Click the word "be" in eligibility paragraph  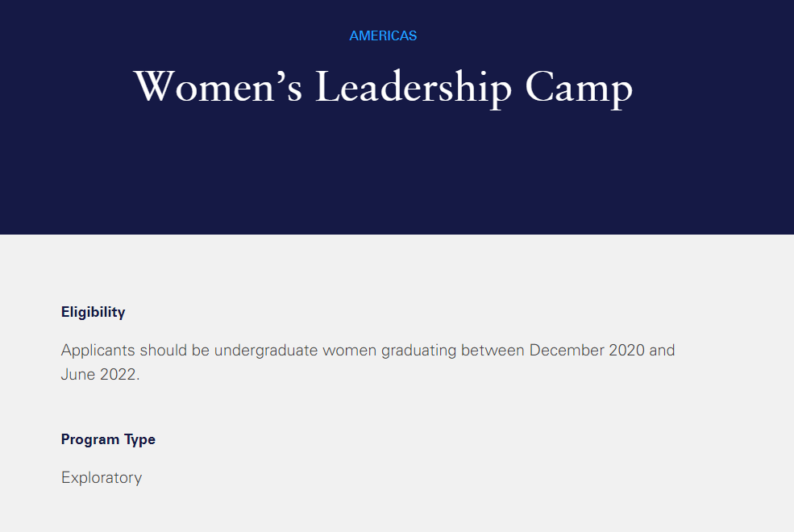point(201,351)
